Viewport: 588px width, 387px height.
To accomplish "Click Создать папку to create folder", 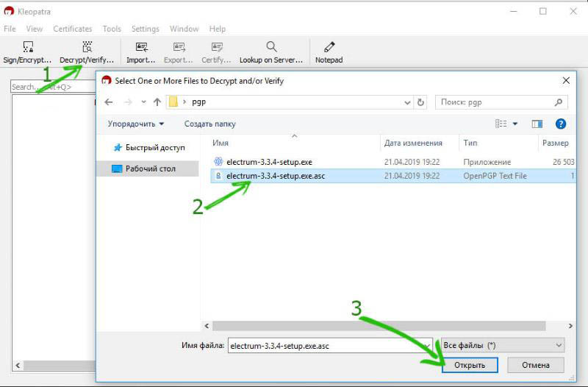I will (x=210, y=124).
